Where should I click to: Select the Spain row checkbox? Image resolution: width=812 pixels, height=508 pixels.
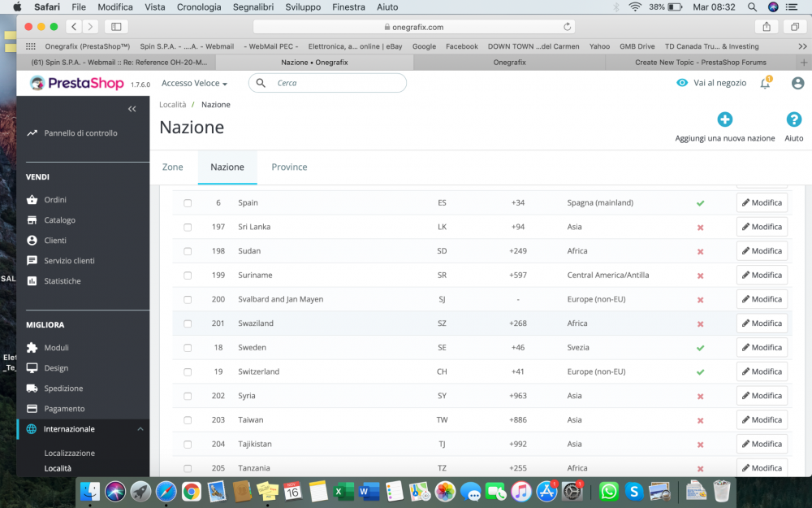188,203
